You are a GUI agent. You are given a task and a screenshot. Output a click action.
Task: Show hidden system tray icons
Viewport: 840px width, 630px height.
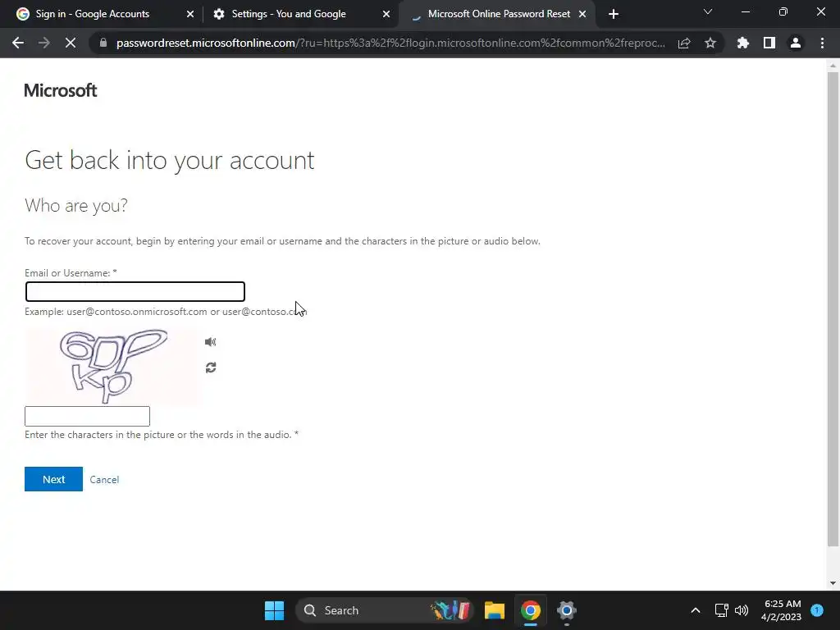tap(696, 610)
